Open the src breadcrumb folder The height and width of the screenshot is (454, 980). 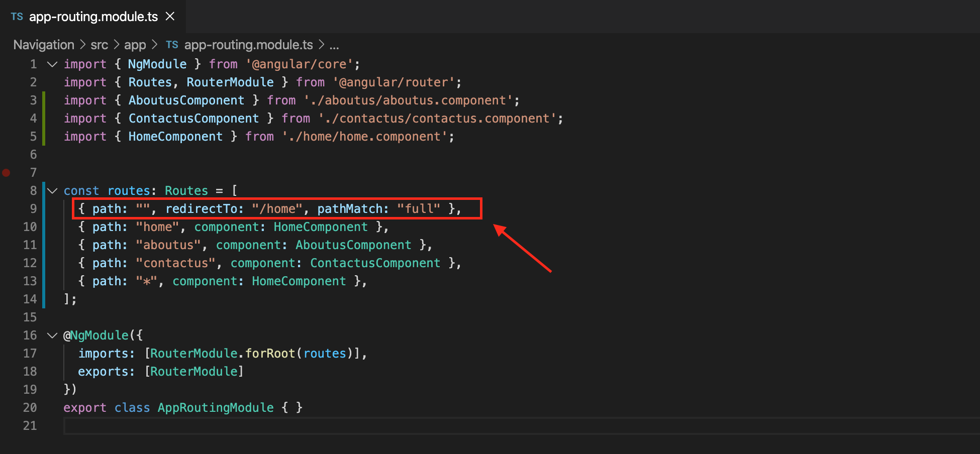tap(100, 45)
